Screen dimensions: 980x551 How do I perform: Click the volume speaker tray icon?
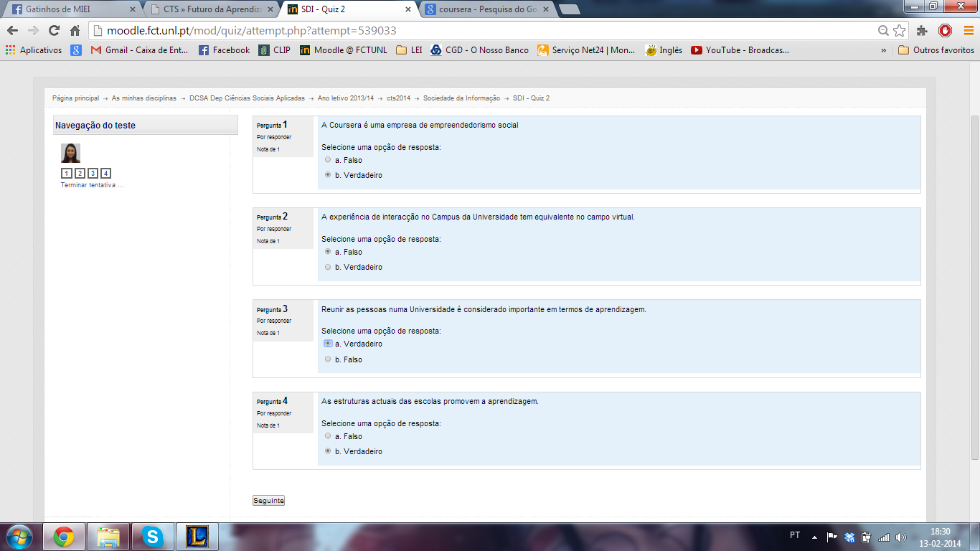tap(901, 537)
